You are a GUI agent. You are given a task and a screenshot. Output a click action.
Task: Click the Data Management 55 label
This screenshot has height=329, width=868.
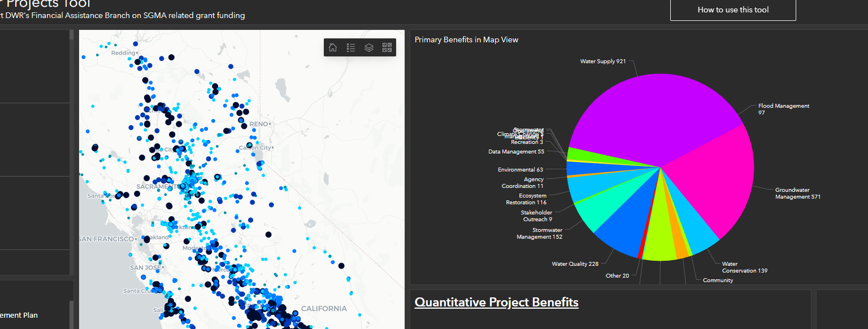[516, 151]
